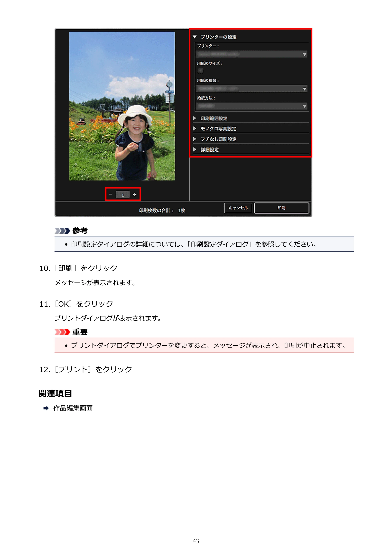This screenshot has height=555, width=392.
Task: Open the 作品編集画面 related link
Action: click(x=73, y=408)
